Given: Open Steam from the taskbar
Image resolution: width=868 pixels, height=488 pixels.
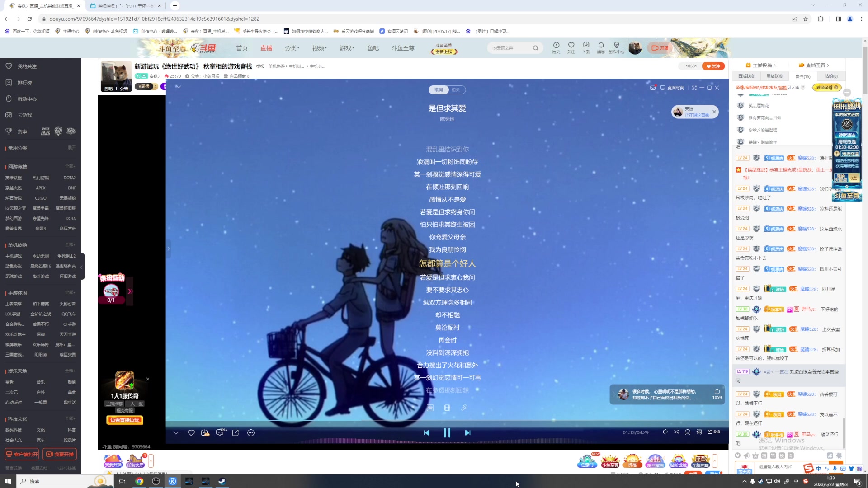Looking at the screenshot, I should pos(222,481).
